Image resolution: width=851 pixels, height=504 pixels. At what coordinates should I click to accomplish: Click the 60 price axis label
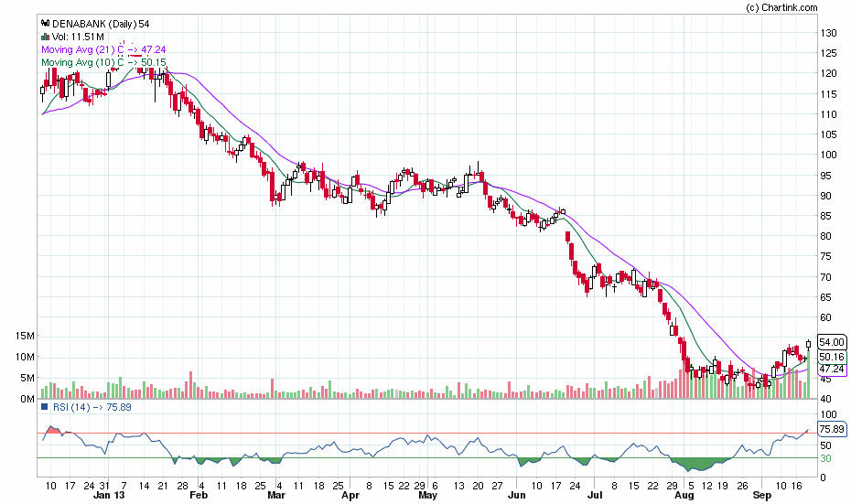click(x=826, y=317)
